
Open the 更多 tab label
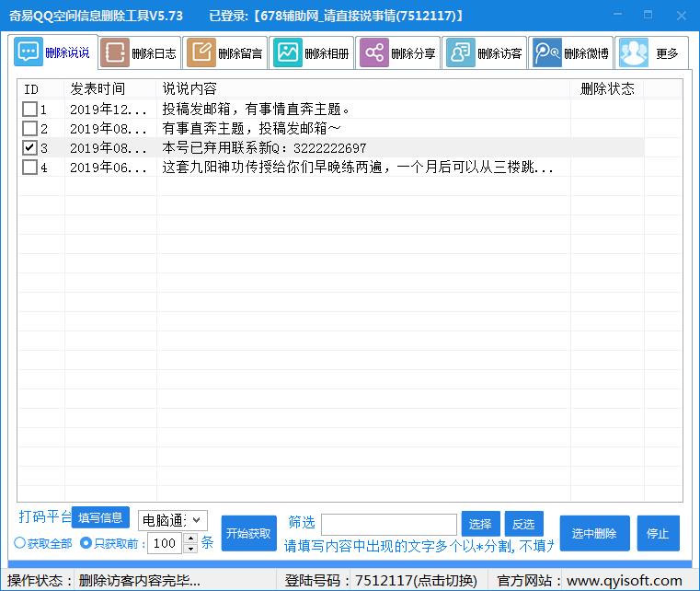(x=667, y=53)
